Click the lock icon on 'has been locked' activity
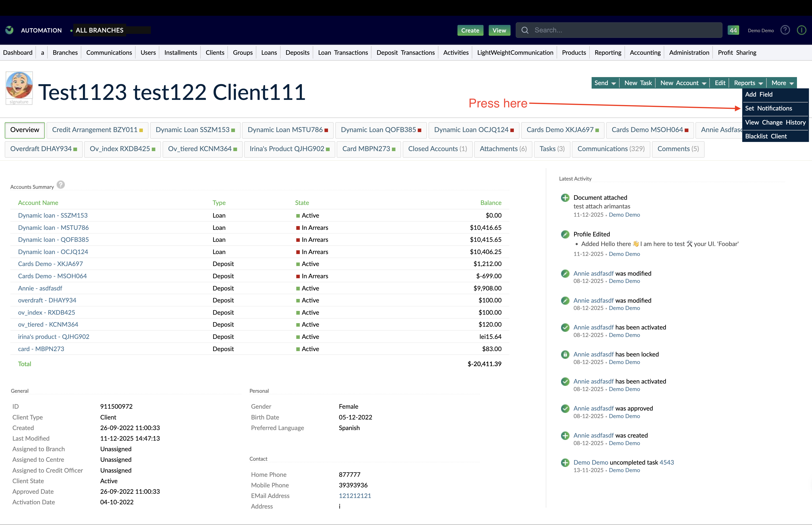Image resolution: width=812 pixels, height=525 pixels. pos(565,355)
